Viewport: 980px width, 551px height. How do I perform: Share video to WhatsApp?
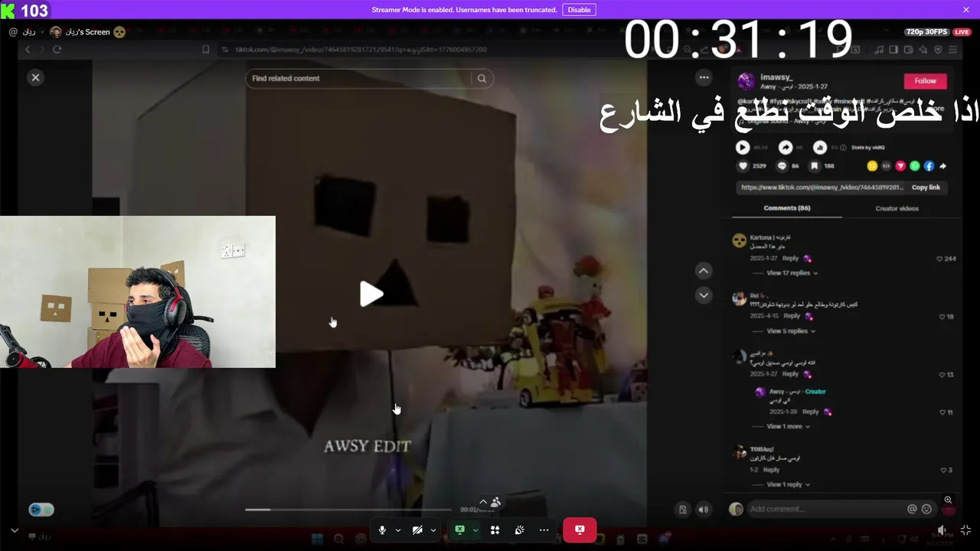(914, 166)
